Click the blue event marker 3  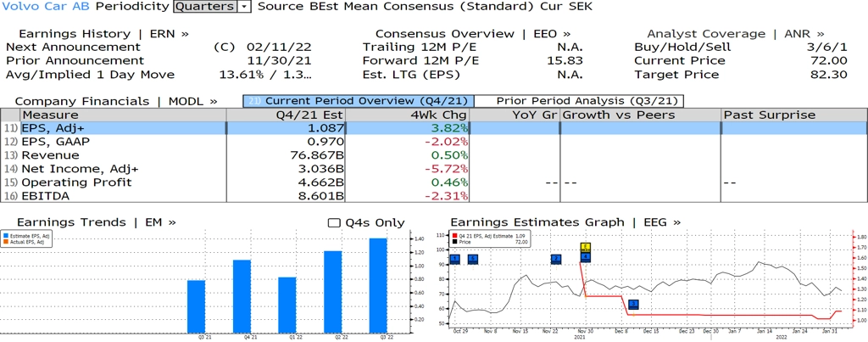633,304
